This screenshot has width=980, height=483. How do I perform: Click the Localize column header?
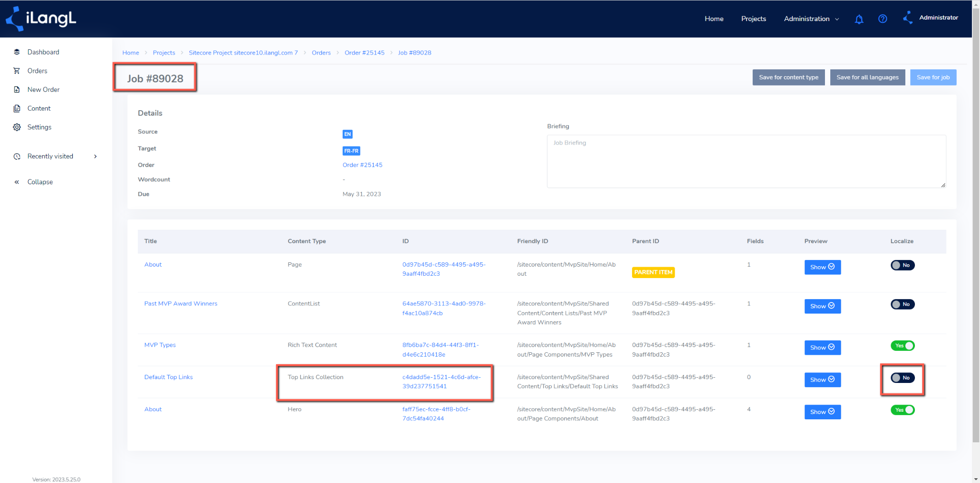[902, 241]
